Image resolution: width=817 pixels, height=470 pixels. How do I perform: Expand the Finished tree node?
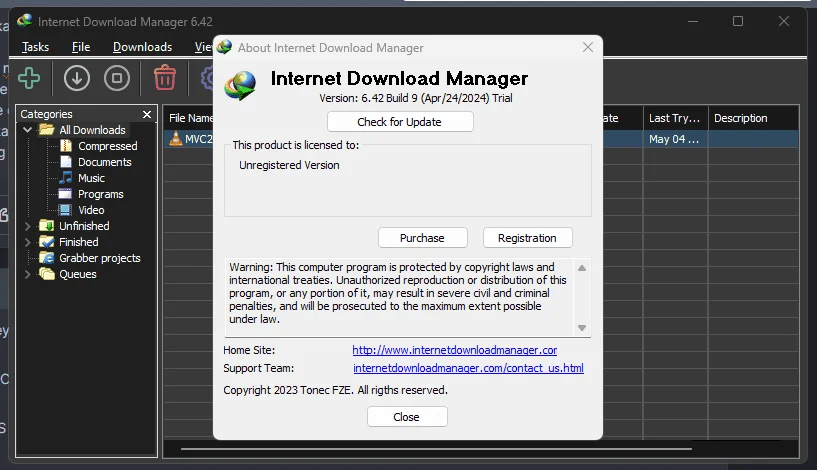click(28, 242)
